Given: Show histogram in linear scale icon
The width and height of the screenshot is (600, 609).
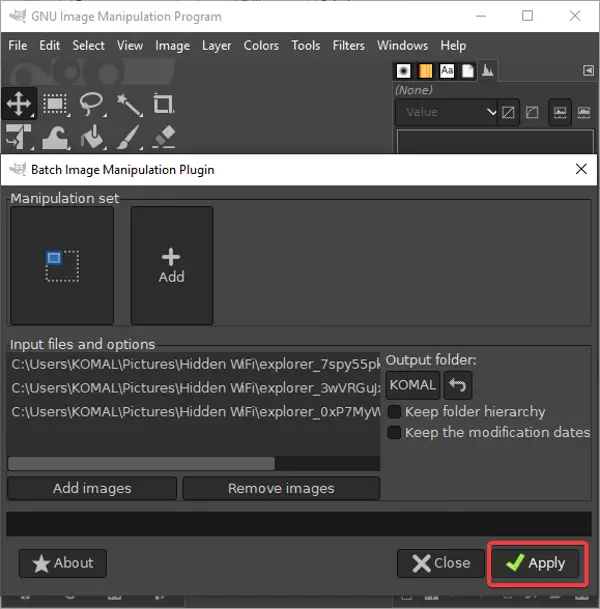Looking at the screenshot, I should pos(560,113).
